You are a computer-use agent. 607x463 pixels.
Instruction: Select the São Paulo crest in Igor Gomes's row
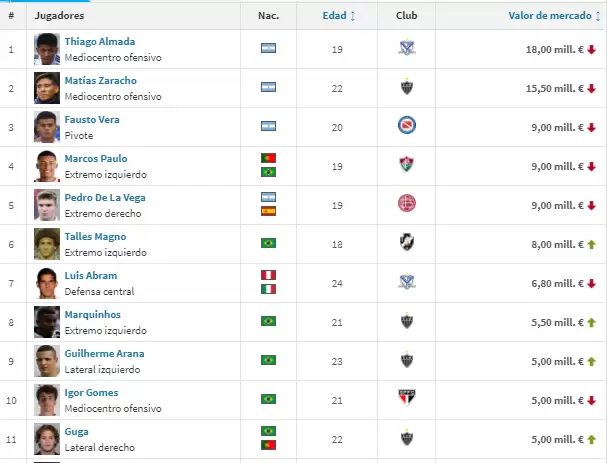pyautogui.click(x=407, y=399)
